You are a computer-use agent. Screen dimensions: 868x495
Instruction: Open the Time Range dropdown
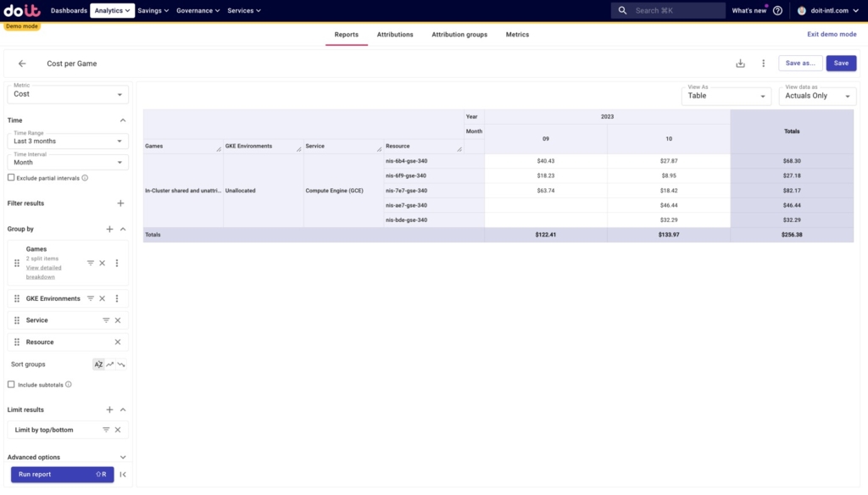click(68, 141)
